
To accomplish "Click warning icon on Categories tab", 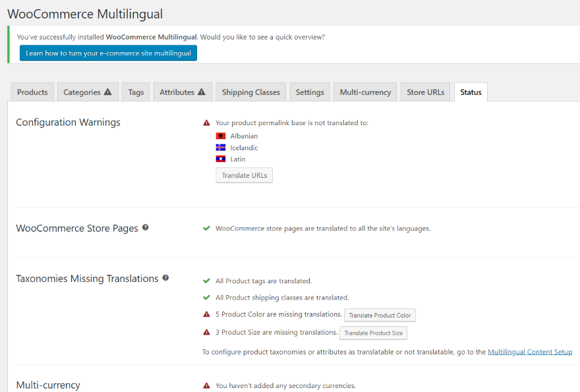I will [107, 92].
